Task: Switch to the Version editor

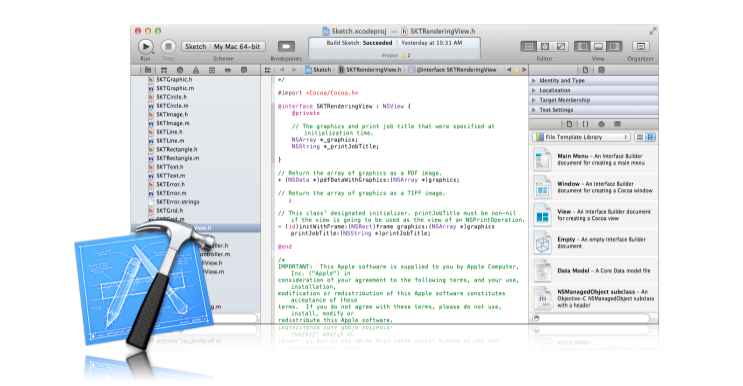Action: pyautogui.click(x=561, y=46)
